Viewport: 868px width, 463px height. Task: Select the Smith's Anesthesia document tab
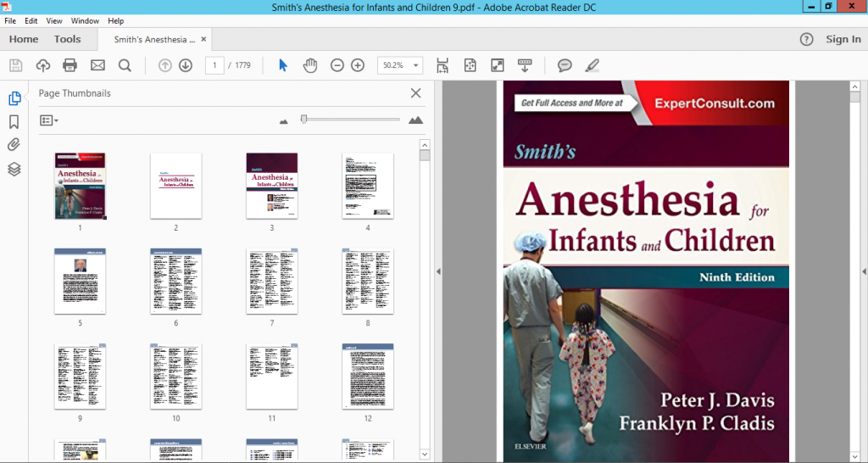coord(154,39)
